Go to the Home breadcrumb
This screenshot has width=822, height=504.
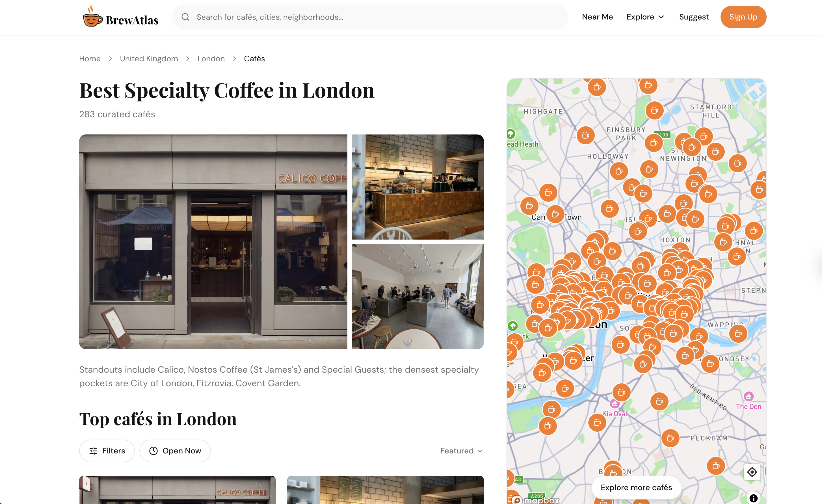[x=90, y=59]
